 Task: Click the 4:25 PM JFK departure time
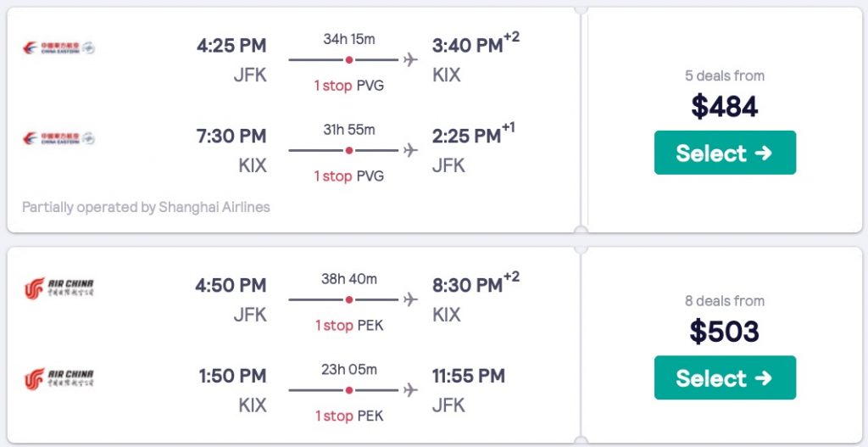[231, 46]
